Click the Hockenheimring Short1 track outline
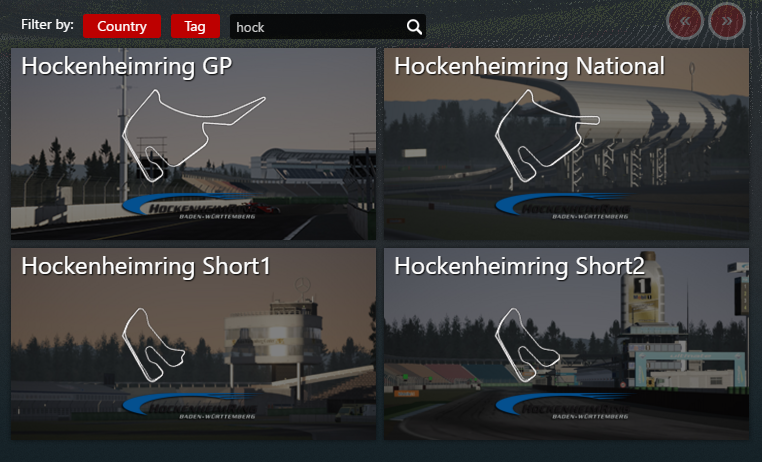 tap(154, 344)
